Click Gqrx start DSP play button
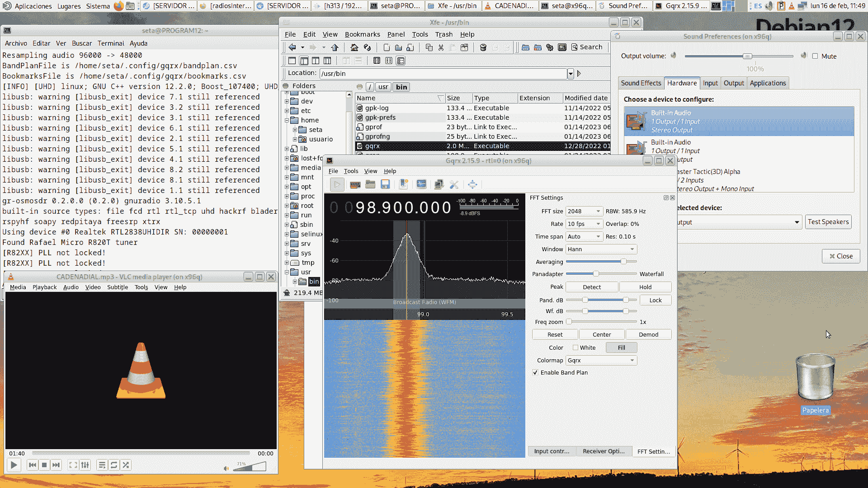The height and width of the screenshot is (488, 868). (337, 184)
